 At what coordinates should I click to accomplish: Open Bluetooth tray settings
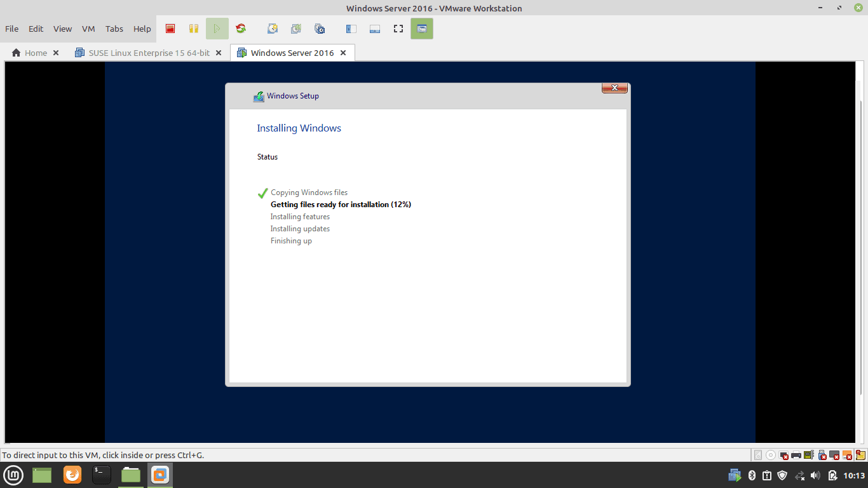752,475
